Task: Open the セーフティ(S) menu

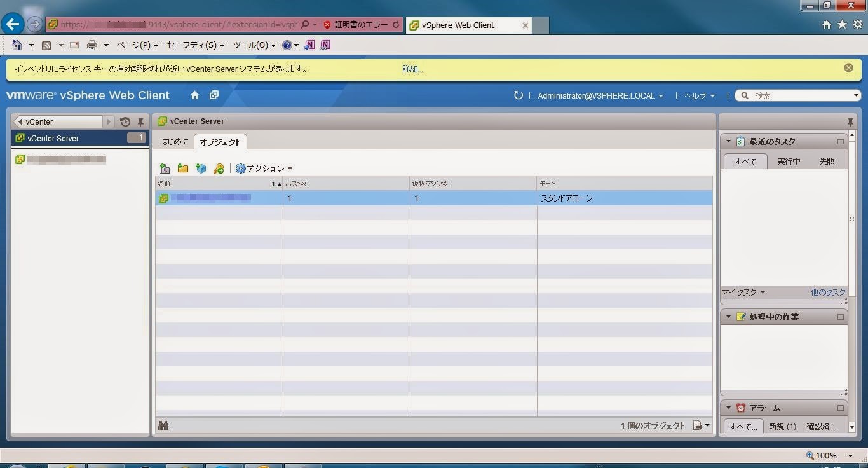Action: [196, 45]
